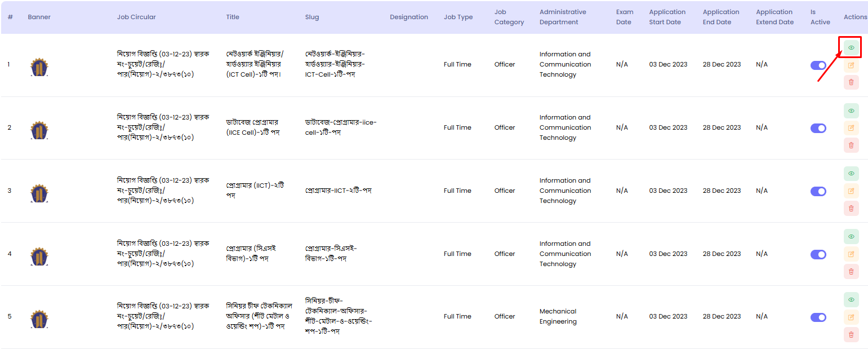Disable the active switch for row 3
Image resolution: width=868 pixels, height=349 pixels.
point(818,192)
